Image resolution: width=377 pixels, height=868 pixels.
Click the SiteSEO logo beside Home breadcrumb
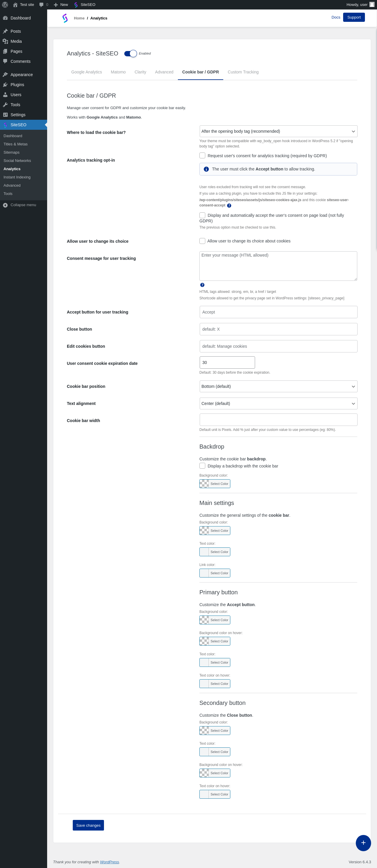click(x=65, y=18)
